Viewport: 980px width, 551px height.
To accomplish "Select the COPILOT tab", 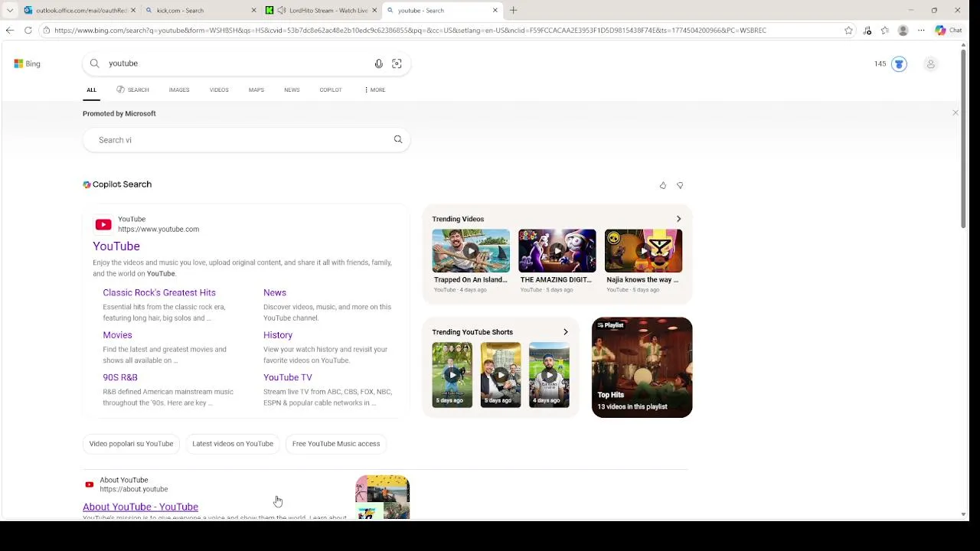I will (x=331, y=90).
